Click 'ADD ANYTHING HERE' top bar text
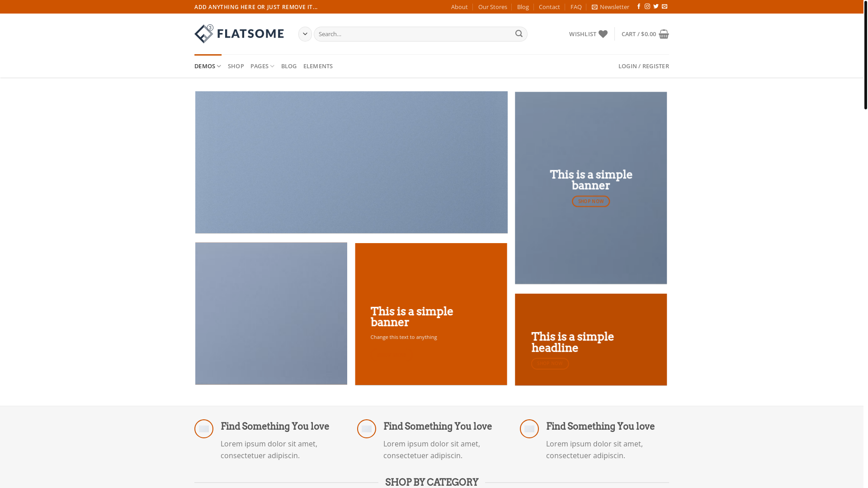 (256, 7)
